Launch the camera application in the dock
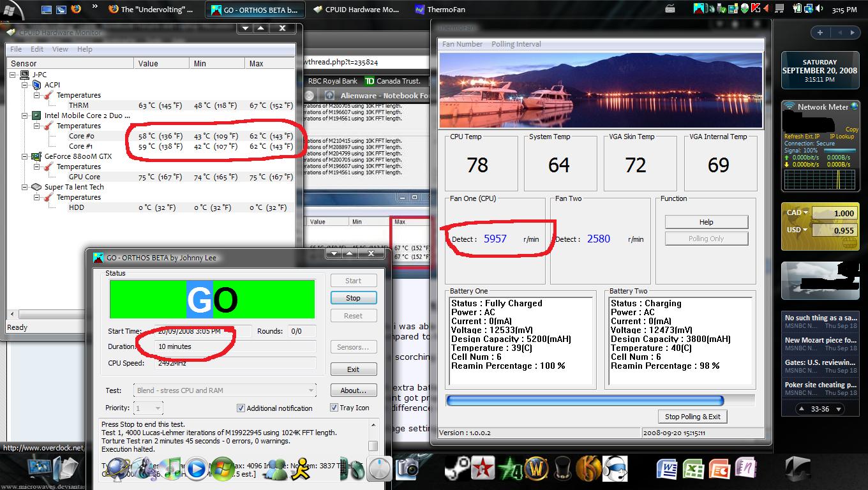 (408, 470)
